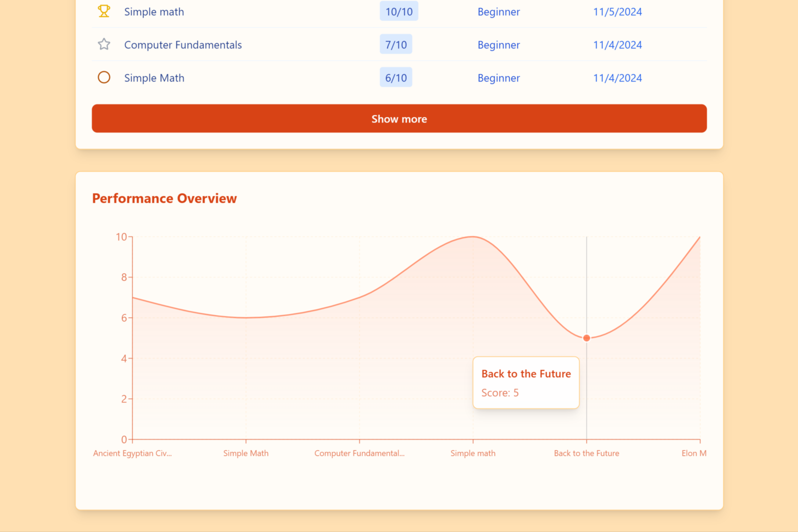
Task: Click the 11/5/2024 date entry
Action: pos(617,12)
